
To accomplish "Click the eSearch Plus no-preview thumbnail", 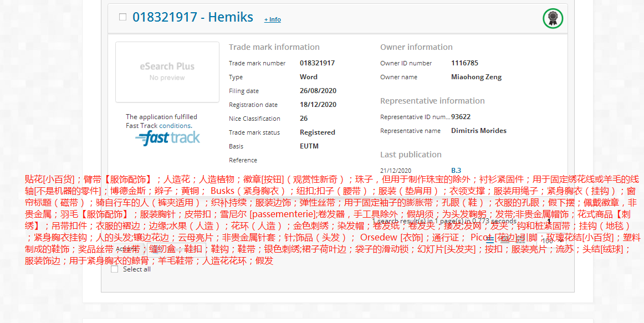I will pyautogui.click(x=167, y=72).
